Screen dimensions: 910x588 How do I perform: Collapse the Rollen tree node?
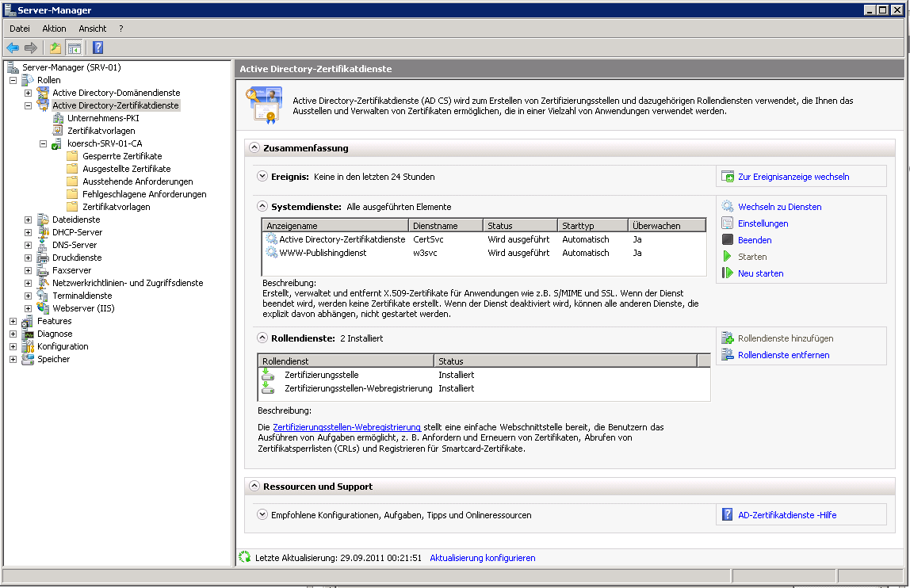(13, 80)
